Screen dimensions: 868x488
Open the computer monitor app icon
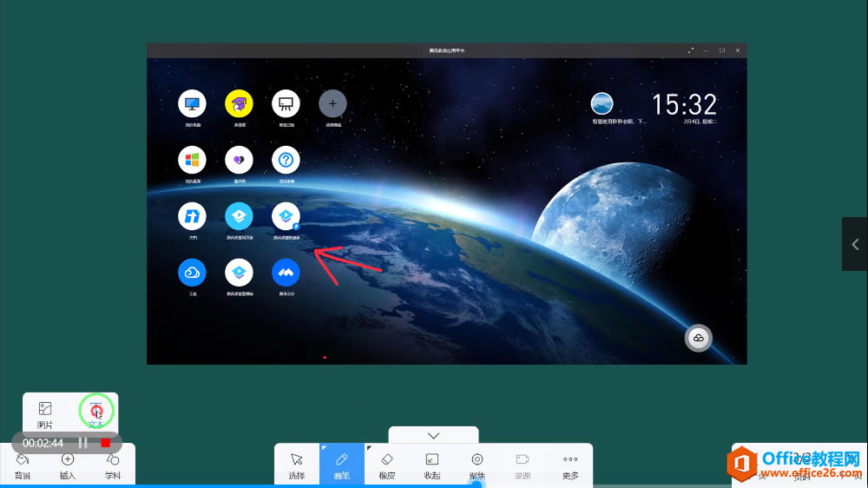(x=192, y=103)
